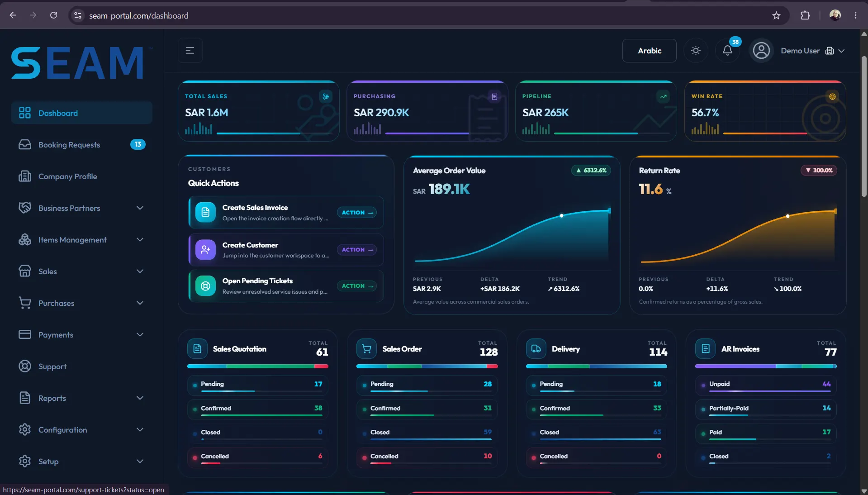
Task: Collapse sidebar with the hamburger menu icon
Action: tap(190, 51)
